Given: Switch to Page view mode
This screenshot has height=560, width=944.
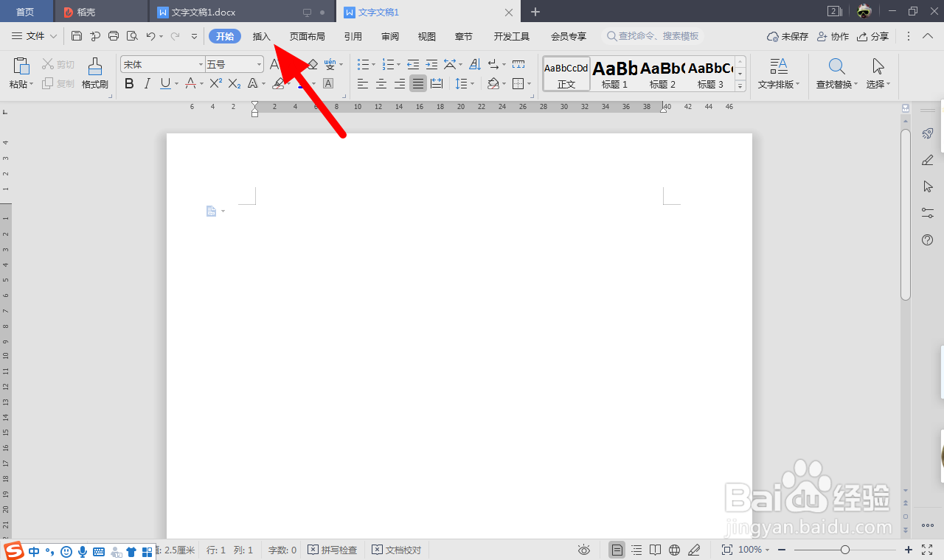Looking at the screenshot, I should point(617,550).
